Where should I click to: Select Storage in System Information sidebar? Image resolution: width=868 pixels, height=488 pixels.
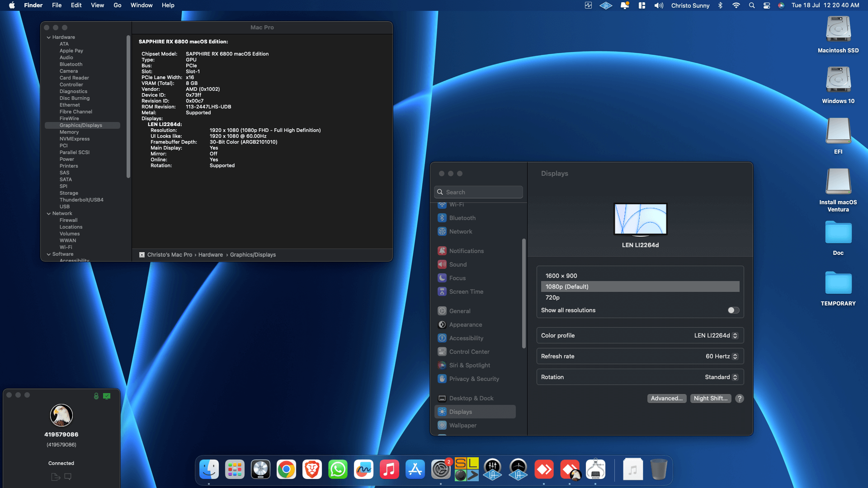point(69,193)
